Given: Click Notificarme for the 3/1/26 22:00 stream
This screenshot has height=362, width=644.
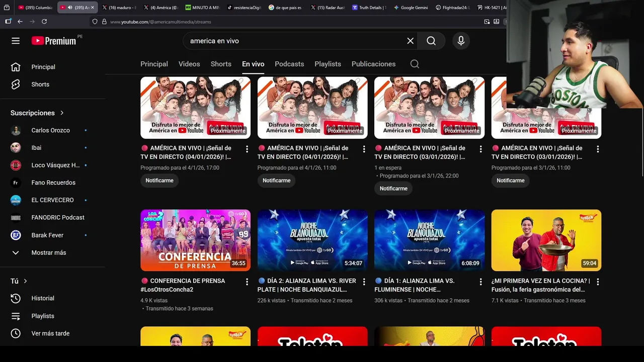Looking at the screenshot, I should [393, 189].
